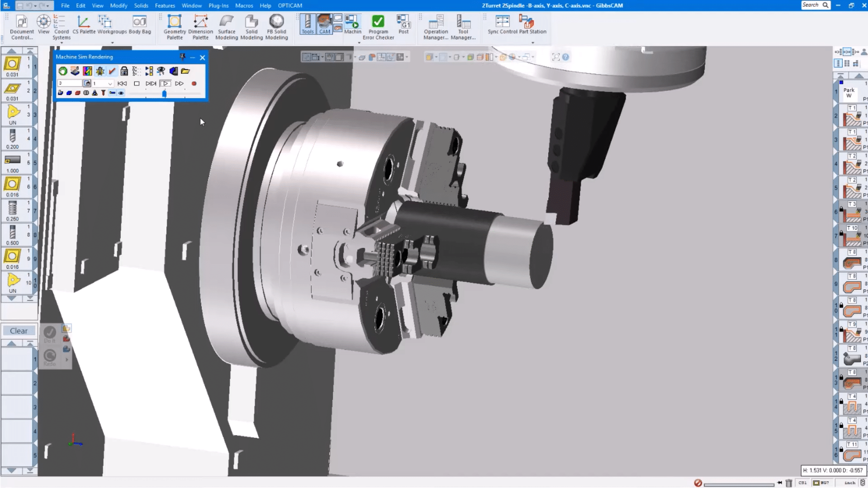Pin the Machine Sim Rendering panel
Viewport: 868px width, 488px height.
(x=183, y=57)
